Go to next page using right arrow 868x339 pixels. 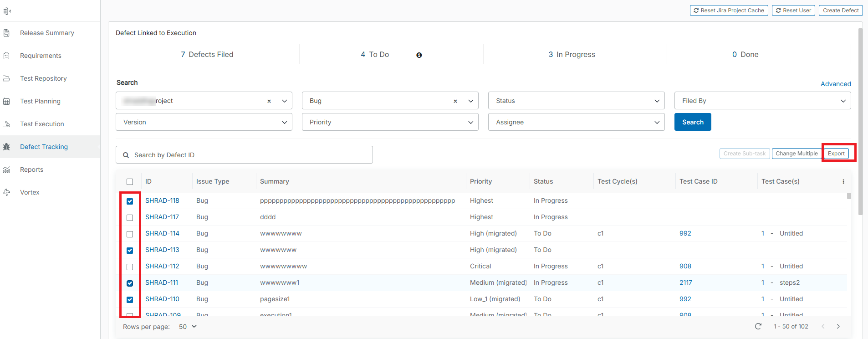[838, 326]
